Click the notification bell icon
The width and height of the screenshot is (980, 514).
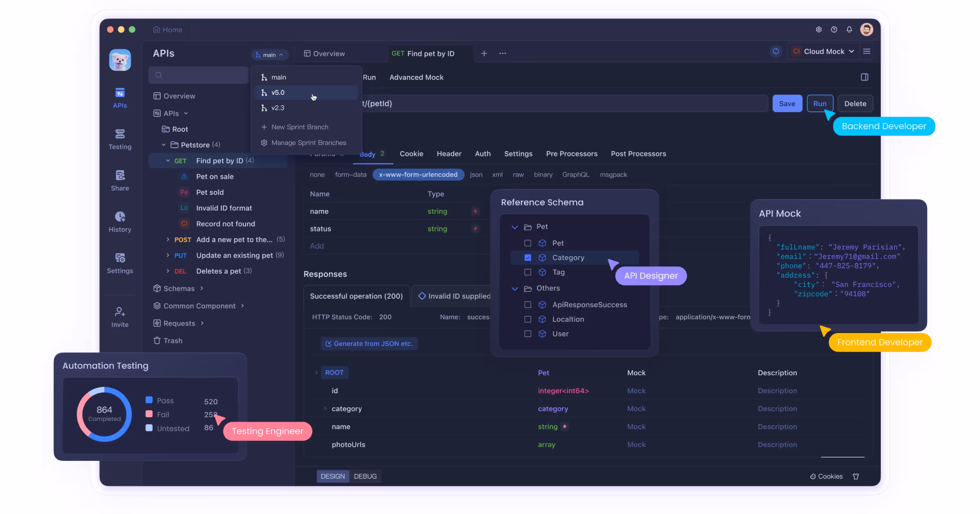point(849,29)
